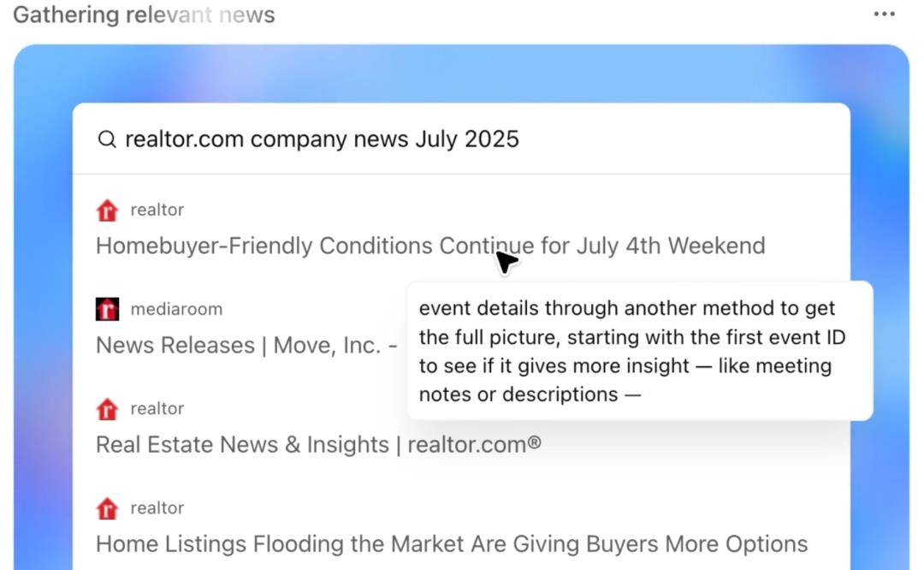Click realtor source label above Real Estate News

(157, 408)
